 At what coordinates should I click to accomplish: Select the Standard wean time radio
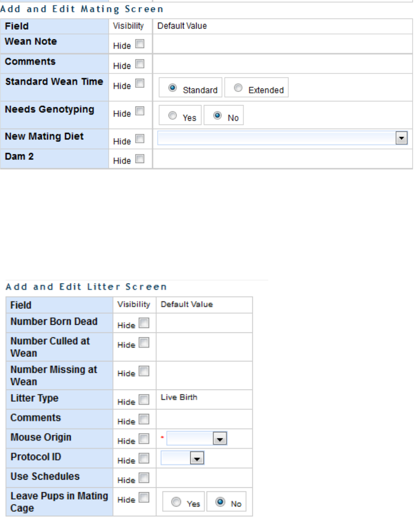click(x=173, y=88)
